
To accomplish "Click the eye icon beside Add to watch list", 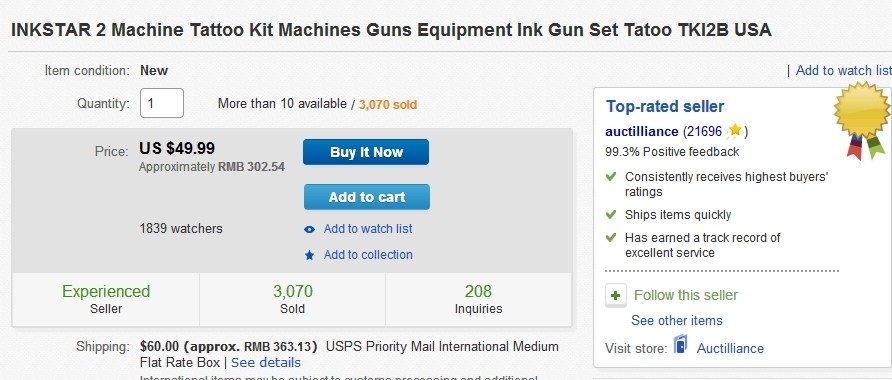I will (309, 229).
